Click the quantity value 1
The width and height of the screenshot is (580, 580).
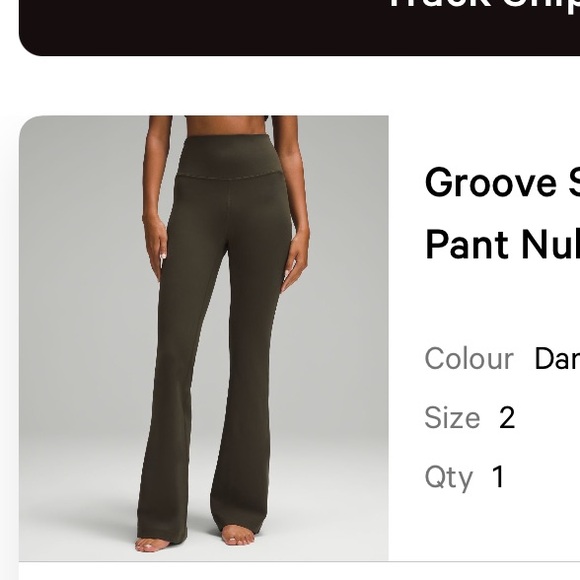tap(498, 477)
